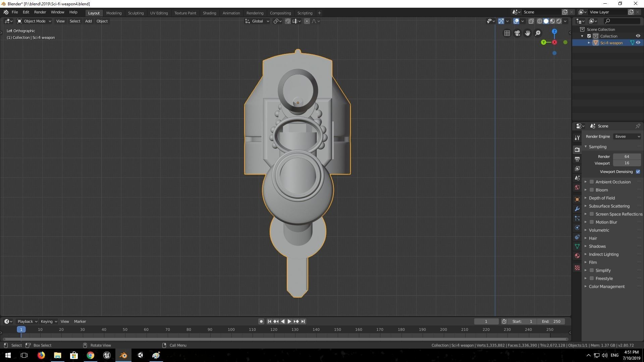Enable the Simplify checkbox
The image size is (644, 362).
click(592, 270)
